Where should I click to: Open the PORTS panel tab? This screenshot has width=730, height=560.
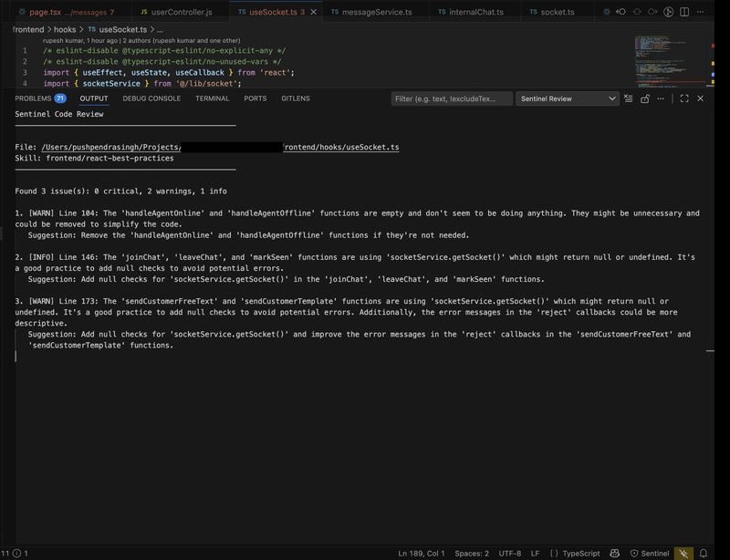coord(255,99)
